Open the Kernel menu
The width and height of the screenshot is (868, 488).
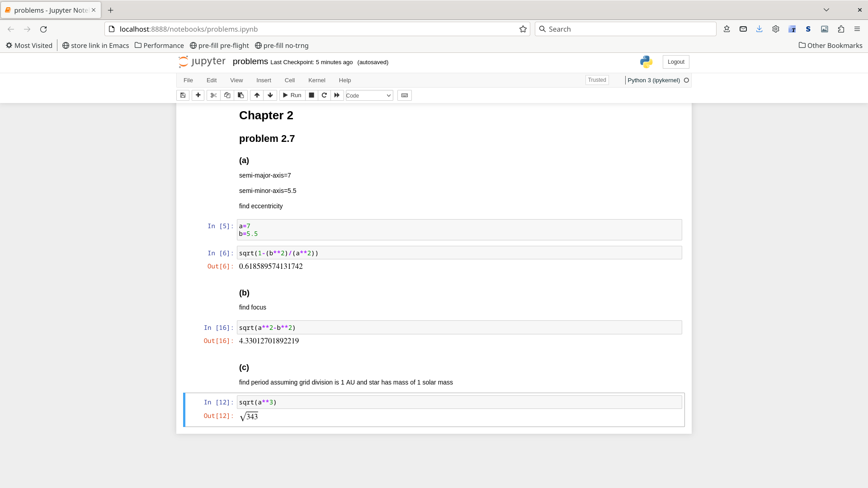(316, 80)
